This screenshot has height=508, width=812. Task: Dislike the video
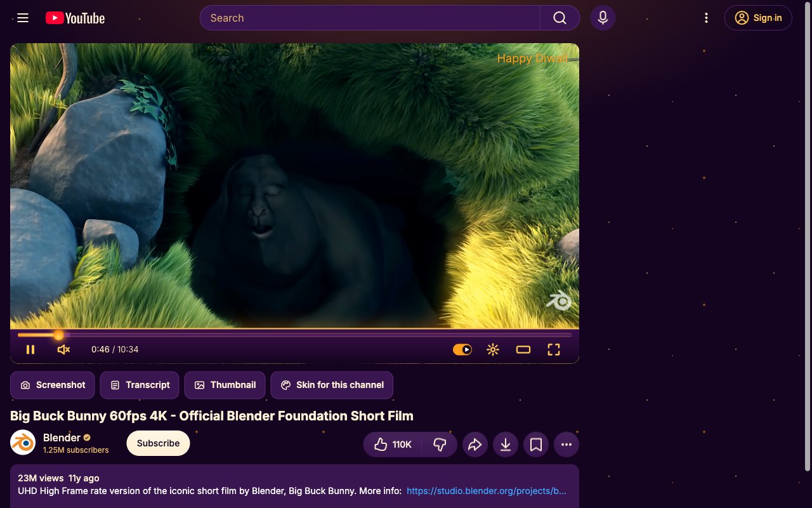point(440,444)
